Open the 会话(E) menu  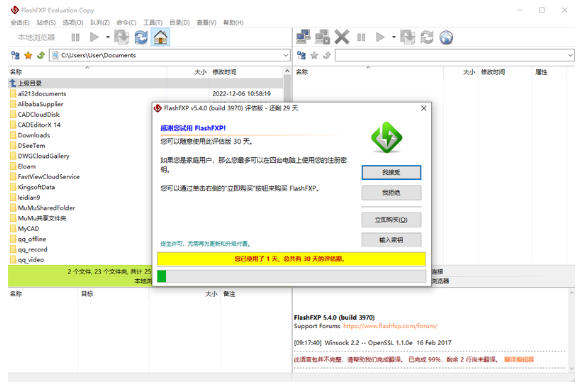tap(20, 23)
